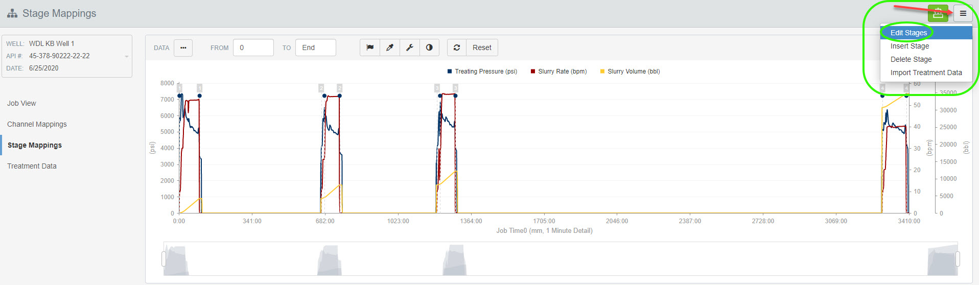The image size is (980, 285).
Task: Click the 1364:00 time axis label
Action: [x=471, y=221]
